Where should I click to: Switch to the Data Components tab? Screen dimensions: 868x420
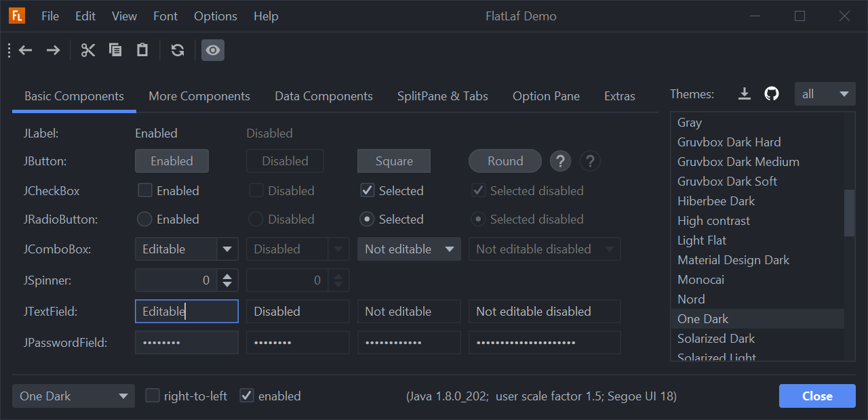tap(323, 96)
